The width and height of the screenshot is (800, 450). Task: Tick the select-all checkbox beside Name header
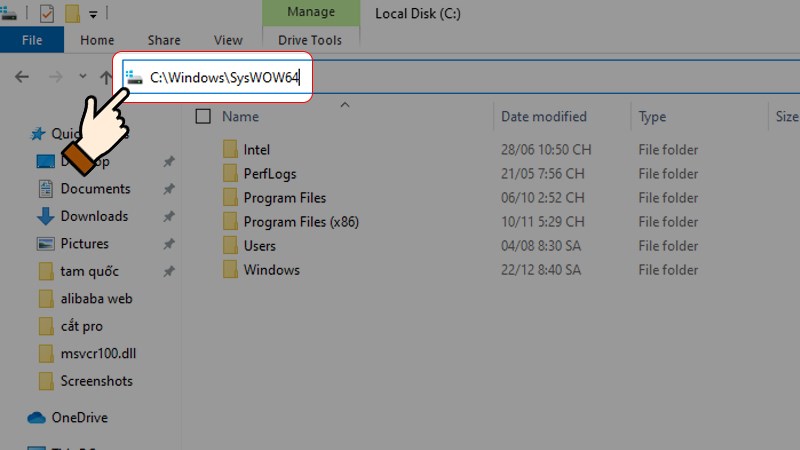click(x=203, y=117)
